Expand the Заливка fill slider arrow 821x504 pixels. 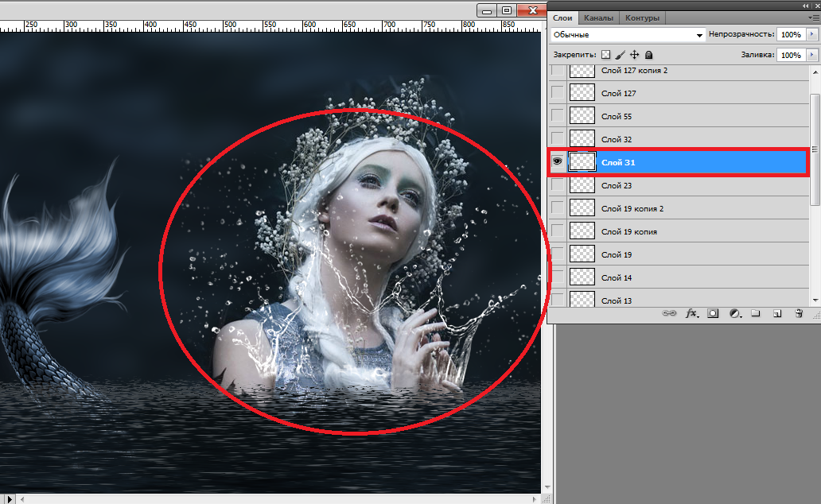click(811, 55)
